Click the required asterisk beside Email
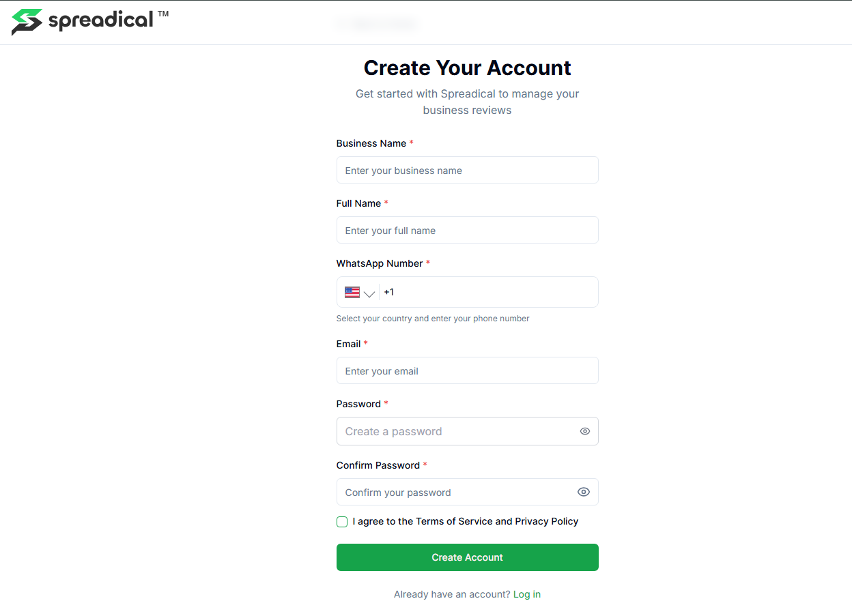The height and width of the screenshot is (616, 852). click(366, 343)
